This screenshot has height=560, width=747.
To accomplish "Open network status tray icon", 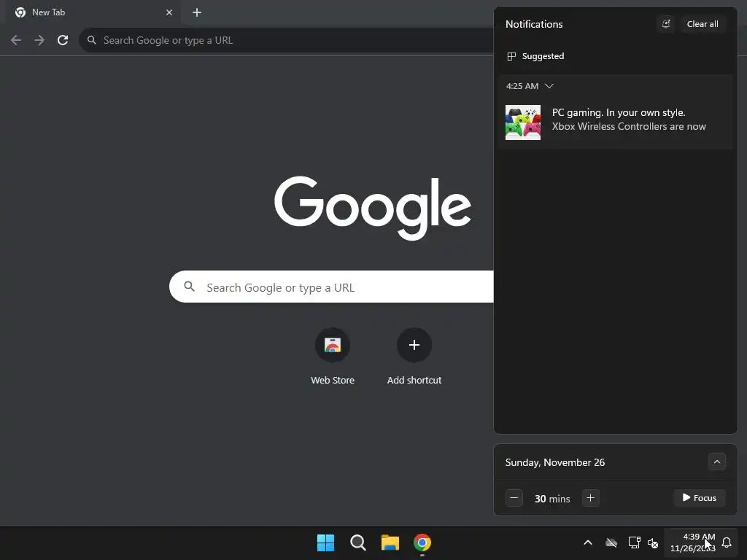I will (634, 542).
